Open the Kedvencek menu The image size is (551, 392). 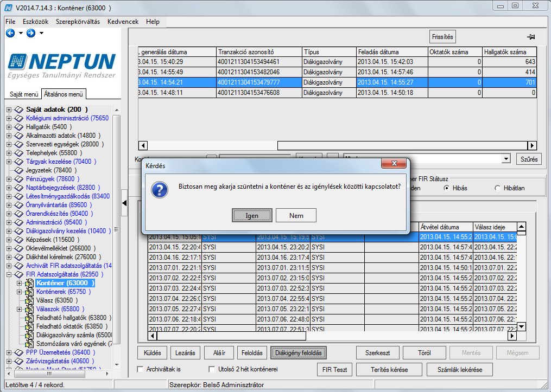[x=123, y=21]
